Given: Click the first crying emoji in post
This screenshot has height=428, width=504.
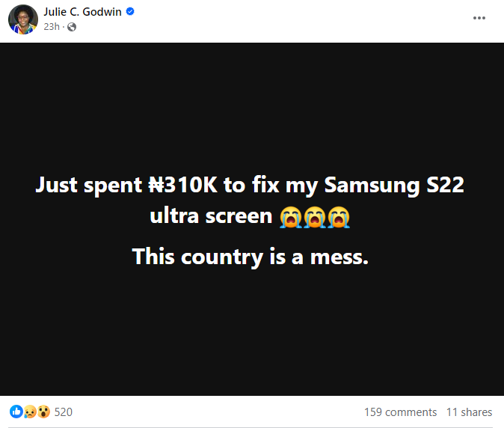Looking at the screenshot, I should (x=291, y=217).
